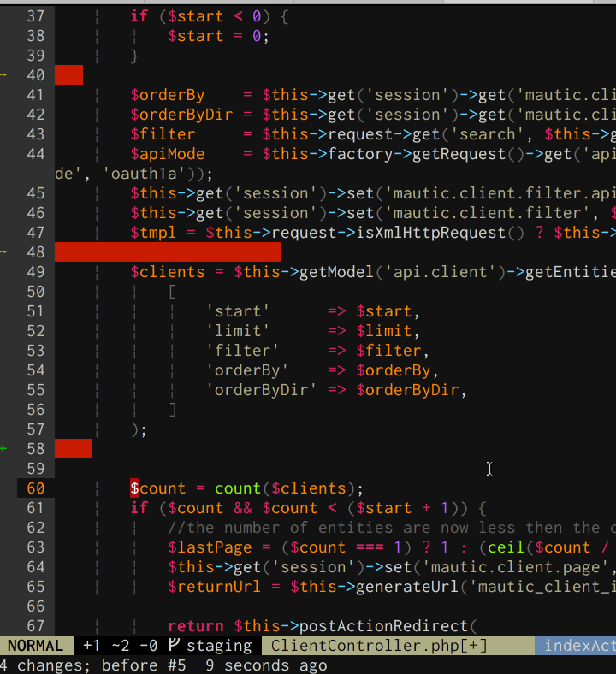The width and height of the screenshot is (616, 674).
Task: Click the tilde git sign at line 48
Action: coord(3,251)
